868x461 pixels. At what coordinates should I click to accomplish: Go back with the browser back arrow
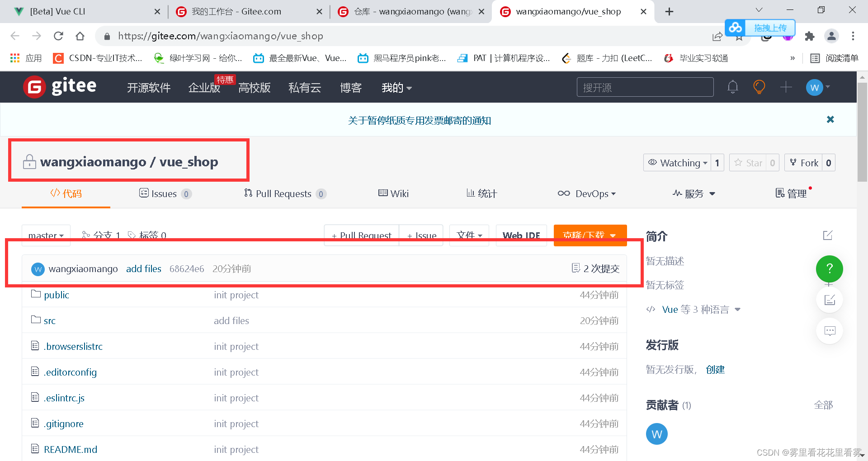[15, 36]
